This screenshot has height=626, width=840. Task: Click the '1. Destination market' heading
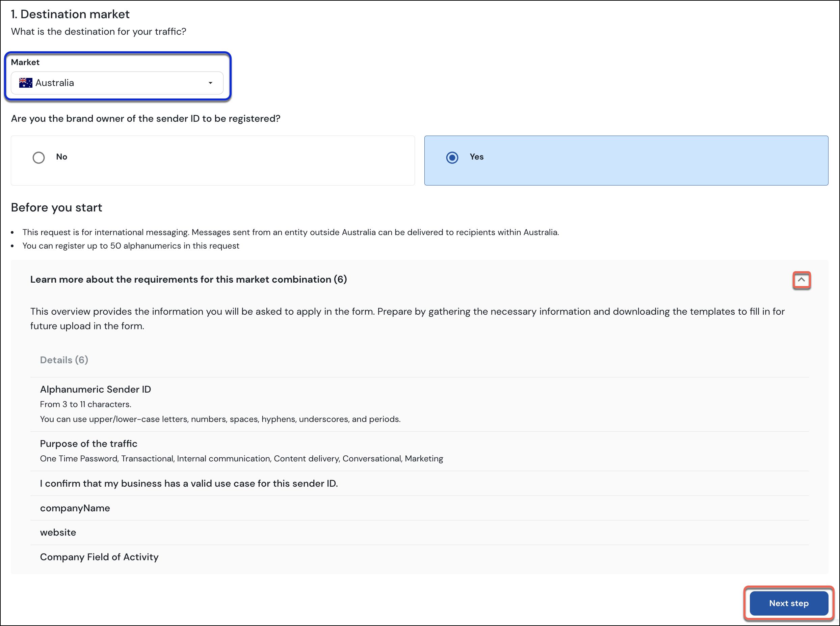[70, 14]
